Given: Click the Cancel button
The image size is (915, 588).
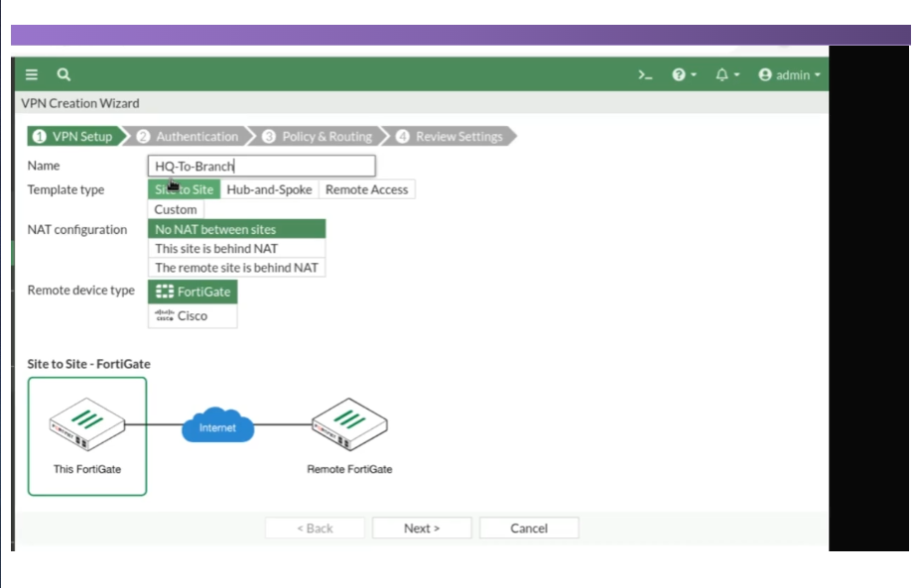Looking at the screenshot, I should [x=529, y=528].
